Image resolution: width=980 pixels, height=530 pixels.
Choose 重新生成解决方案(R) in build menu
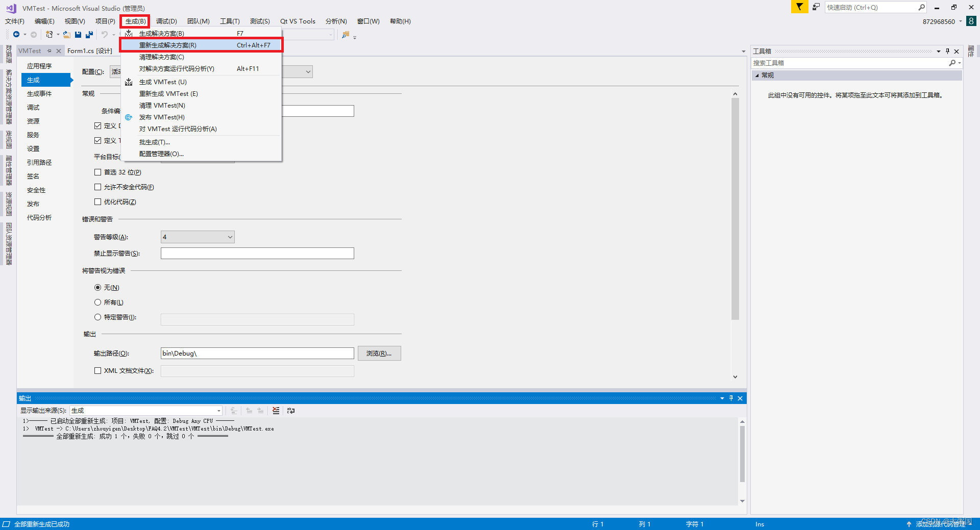point(201,45)
